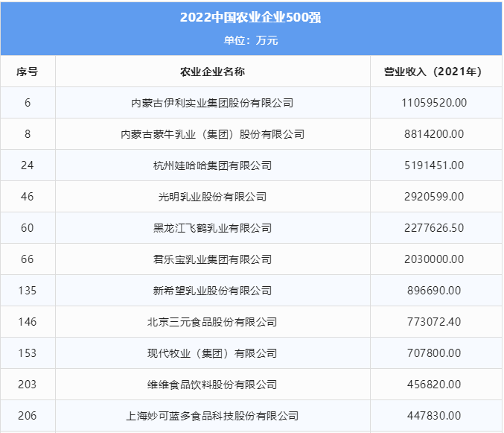Click revenue value 2030000.00
Image resolution: width=504 pixels, height=433 pixels.
434,259
